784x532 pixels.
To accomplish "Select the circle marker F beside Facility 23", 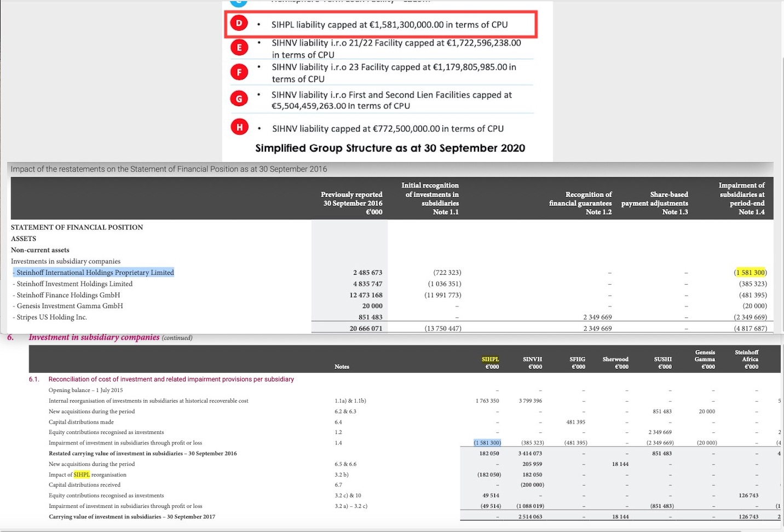I will pos(239,72).
